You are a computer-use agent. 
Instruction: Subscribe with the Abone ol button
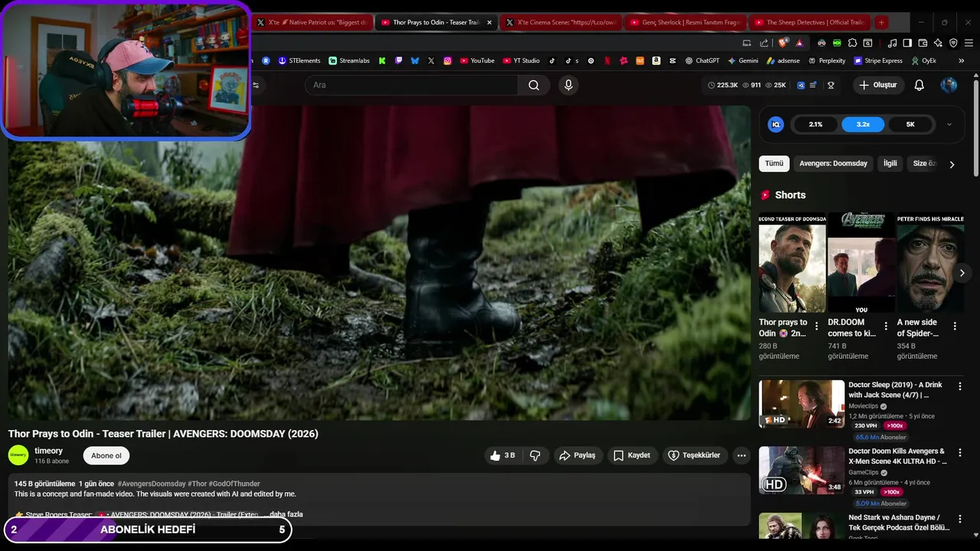pyautogui.click(x=106, y=455)
